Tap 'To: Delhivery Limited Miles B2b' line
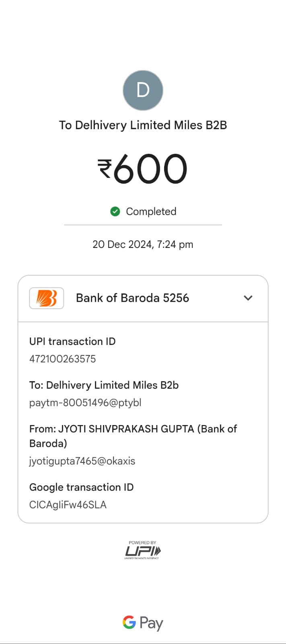 104,385
